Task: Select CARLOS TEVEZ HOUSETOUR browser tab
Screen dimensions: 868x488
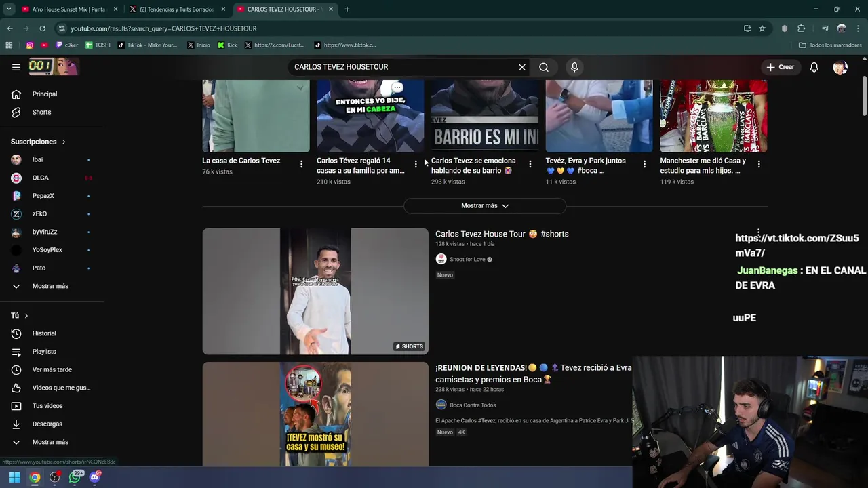Action: pos(285,9)
